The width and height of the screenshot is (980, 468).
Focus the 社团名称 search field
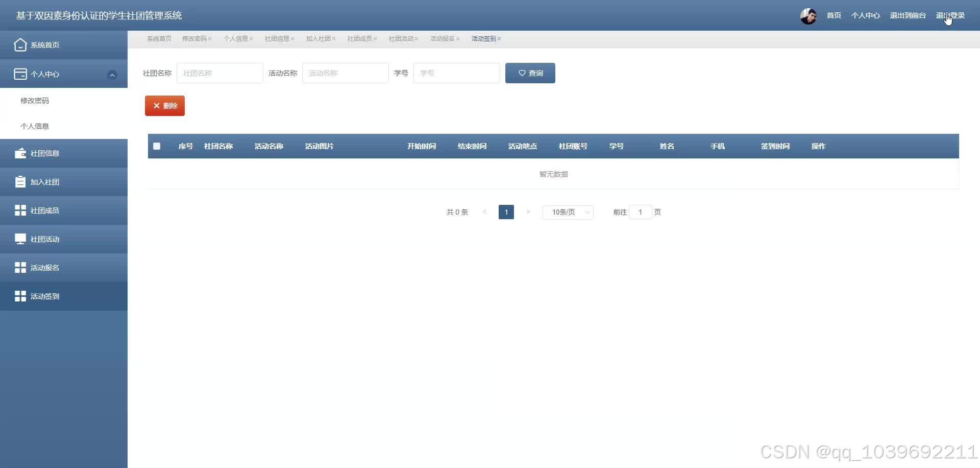click(220, 73)
